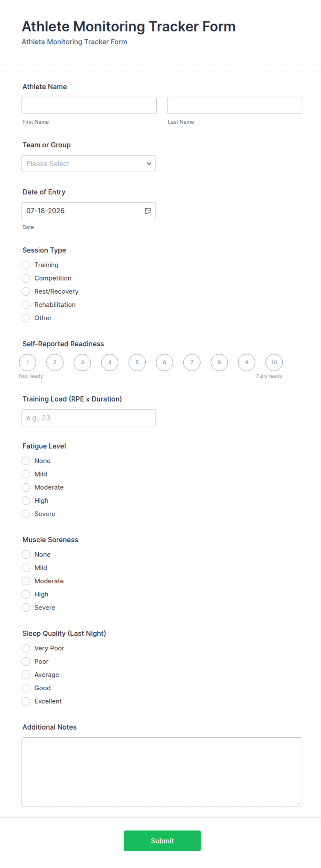Select readiness rating 10 Fully ready

(274, 363)
